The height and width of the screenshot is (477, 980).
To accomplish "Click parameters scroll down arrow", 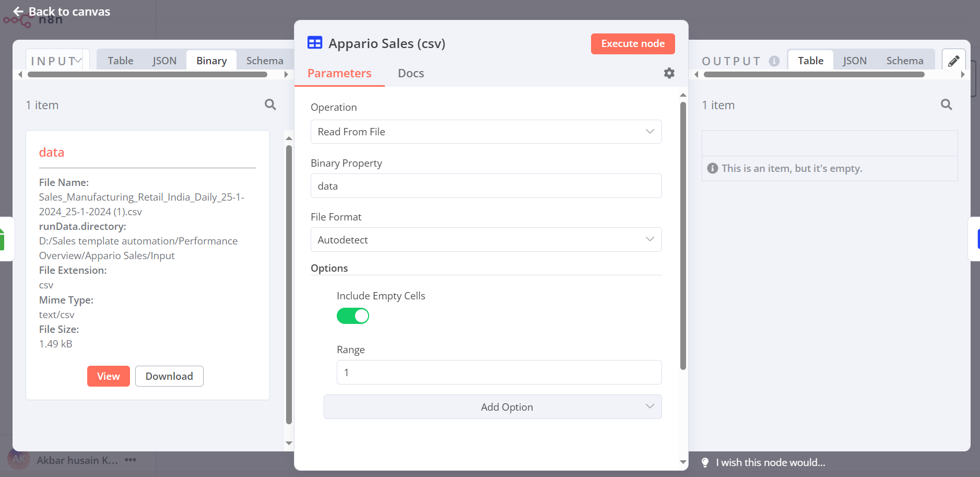I will pos(683,462).
